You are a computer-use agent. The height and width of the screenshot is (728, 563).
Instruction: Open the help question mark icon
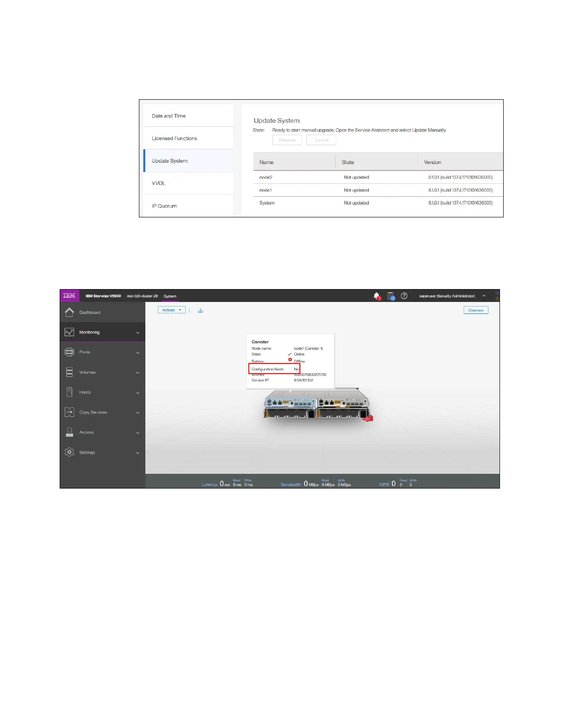point(404,296)
